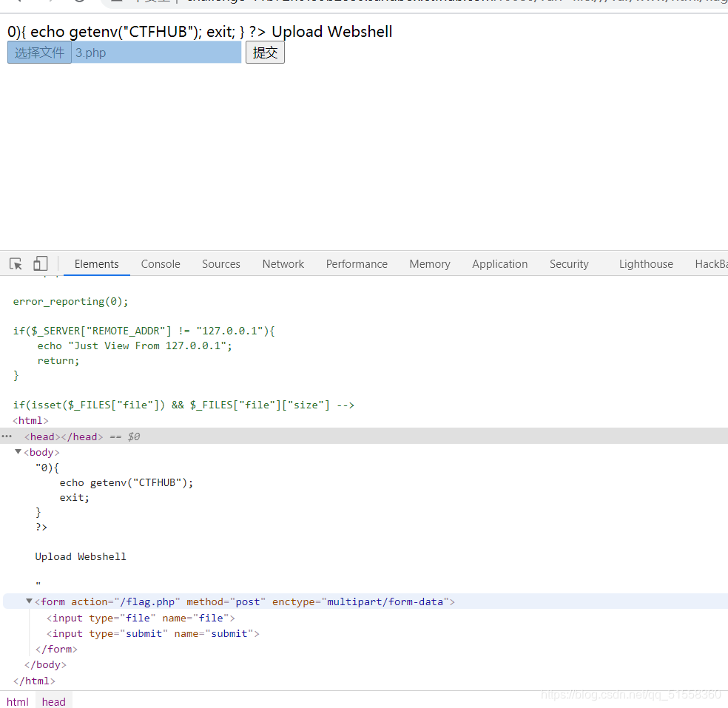Click html in the breadcrumb bar
The width and height of the screenshot is (728, 708).
[18, 702]
